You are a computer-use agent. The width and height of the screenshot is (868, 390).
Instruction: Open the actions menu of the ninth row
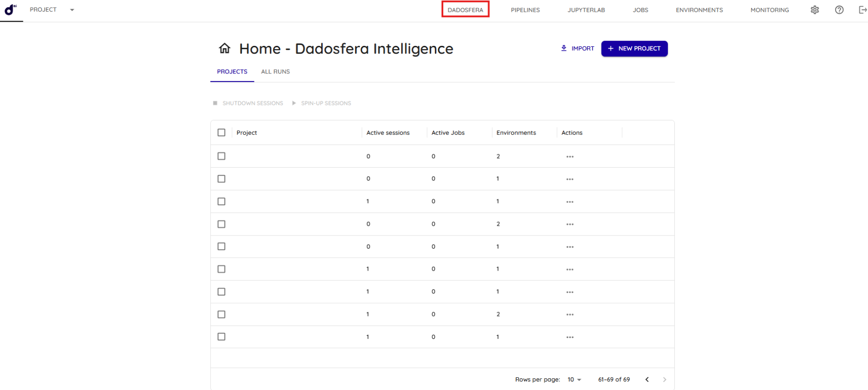570,337
